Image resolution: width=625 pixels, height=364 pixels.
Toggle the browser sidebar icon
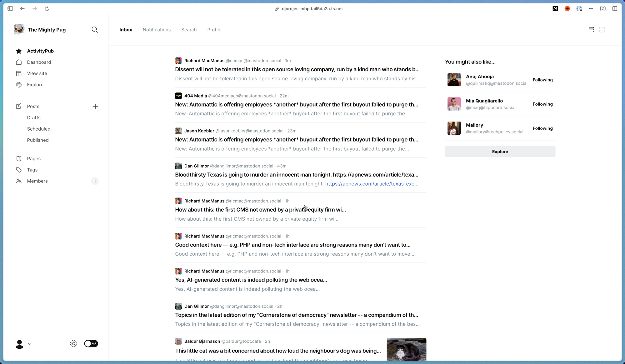click(x=10, y=9)
